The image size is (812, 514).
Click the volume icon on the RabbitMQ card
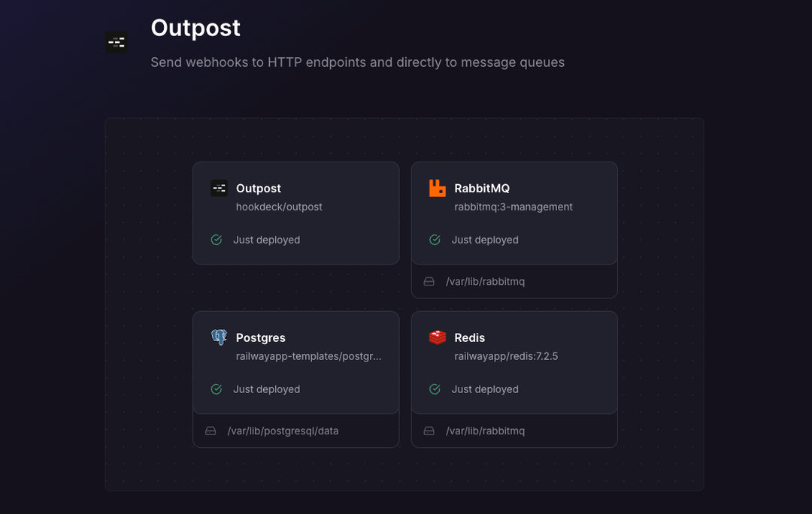429,280
